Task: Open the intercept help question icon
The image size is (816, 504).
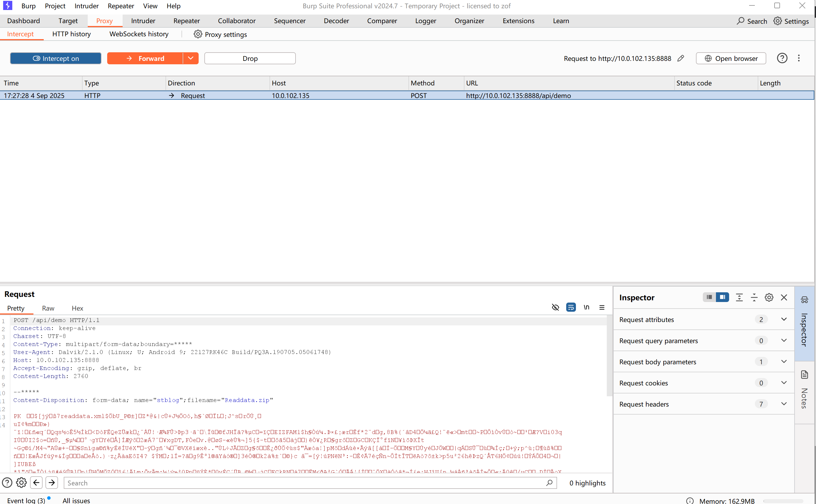Action: click(782, 58)
